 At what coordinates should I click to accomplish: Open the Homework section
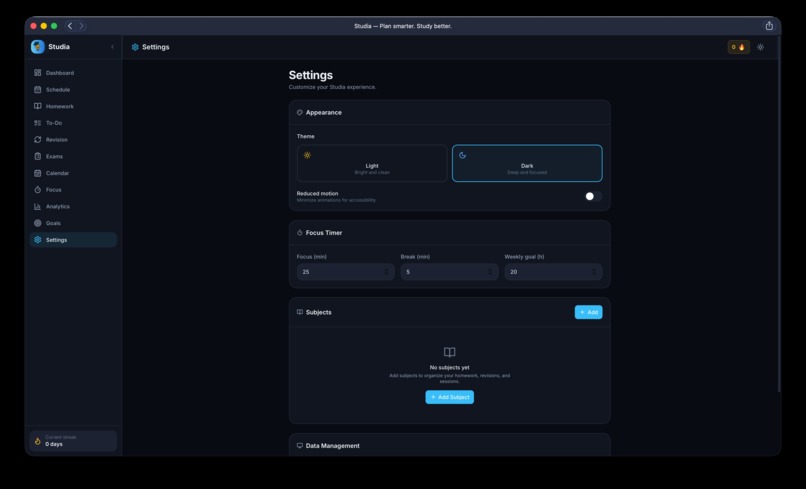tap(73, 106)
